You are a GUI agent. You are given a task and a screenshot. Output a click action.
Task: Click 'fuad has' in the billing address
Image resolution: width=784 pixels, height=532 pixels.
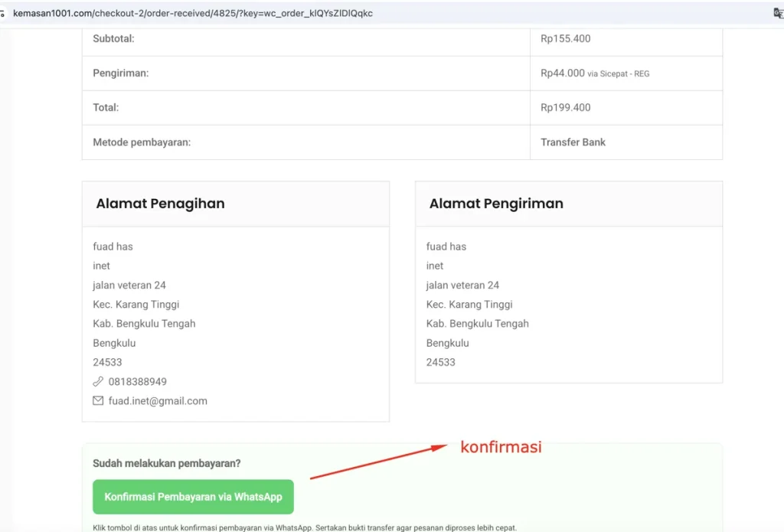113,246
